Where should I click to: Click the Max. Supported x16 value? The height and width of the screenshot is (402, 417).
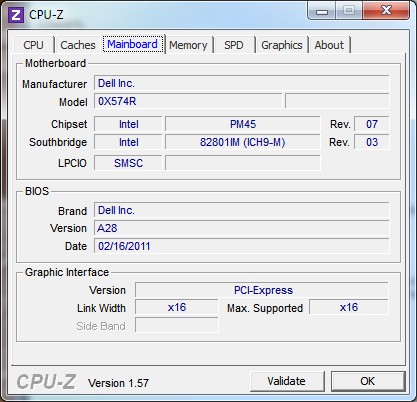coord(349,307)
